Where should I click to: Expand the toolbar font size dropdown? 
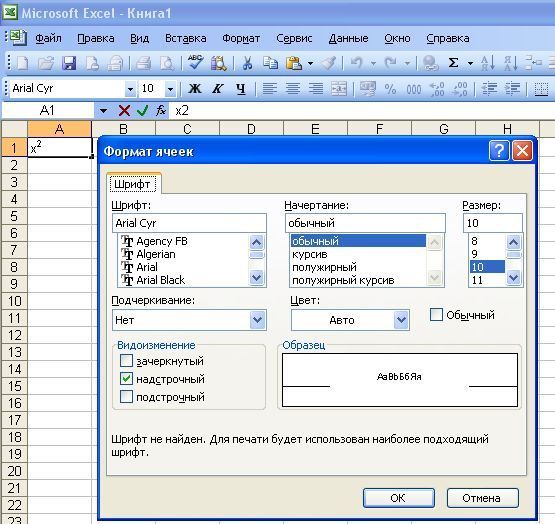170,89
